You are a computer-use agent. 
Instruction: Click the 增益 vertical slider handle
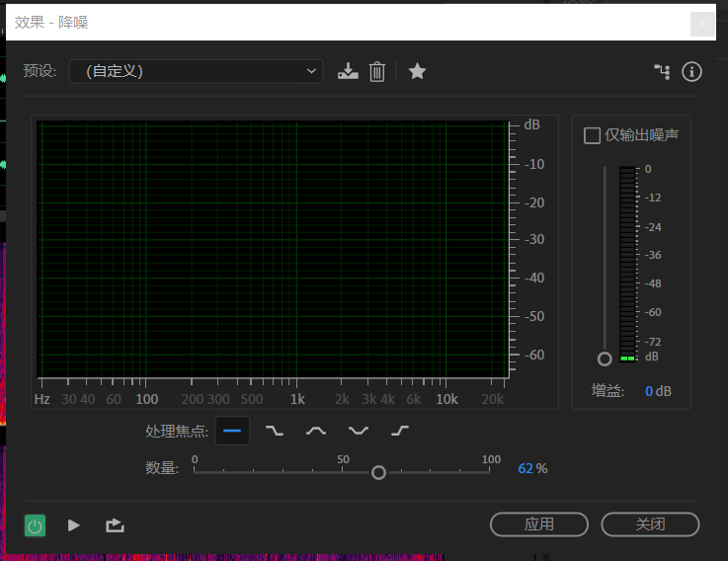605,359
